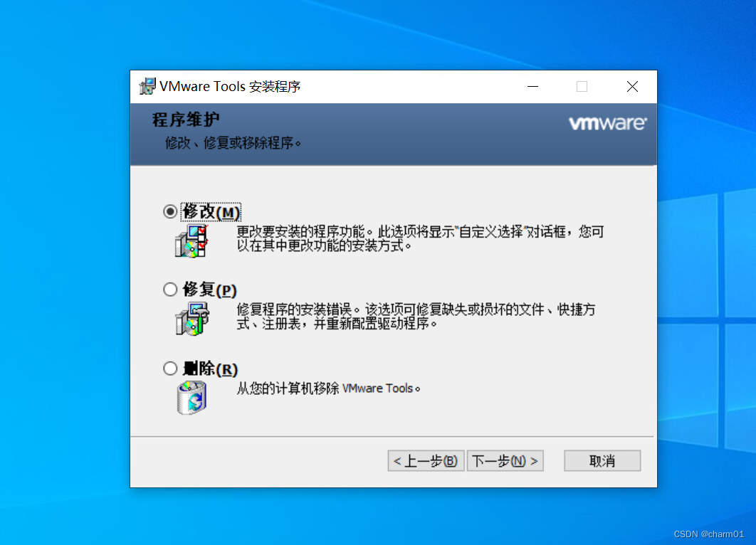Click the modify program features icon
The height and width of the screenshot is (545, 756).
point(192,240)
